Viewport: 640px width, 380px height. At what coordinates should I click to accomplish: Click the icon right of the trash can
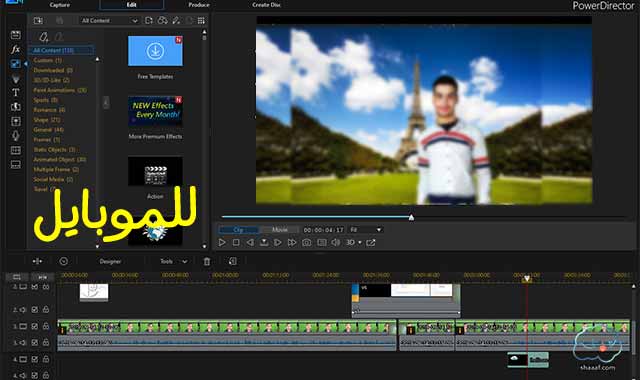pos(233,261)
